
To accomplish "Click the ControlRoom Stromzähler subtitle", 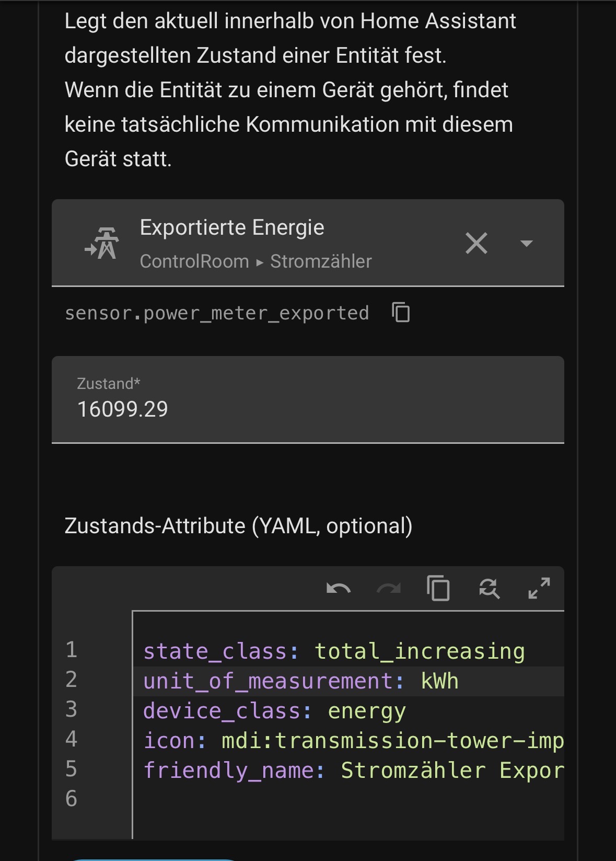I will point(255,261).
